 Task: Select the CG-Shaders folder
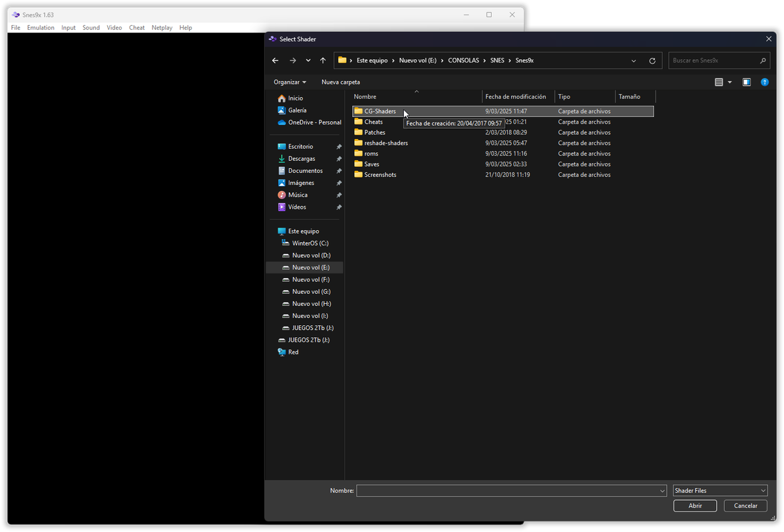coord(503,112)
